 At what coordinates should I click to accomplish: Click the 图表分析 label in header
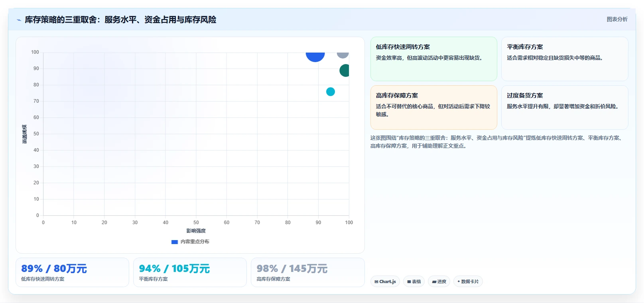point(617,19)
